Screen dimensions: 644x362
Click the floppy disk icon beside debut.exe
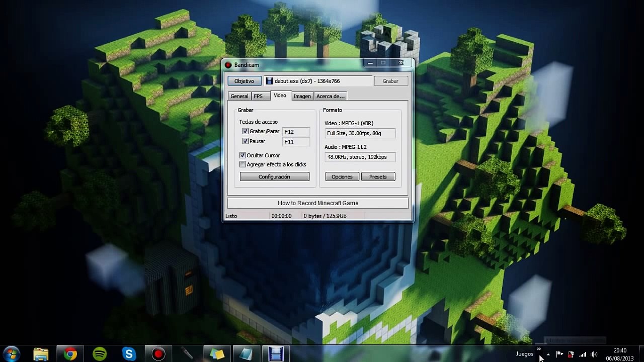click(x=269, y=81)
